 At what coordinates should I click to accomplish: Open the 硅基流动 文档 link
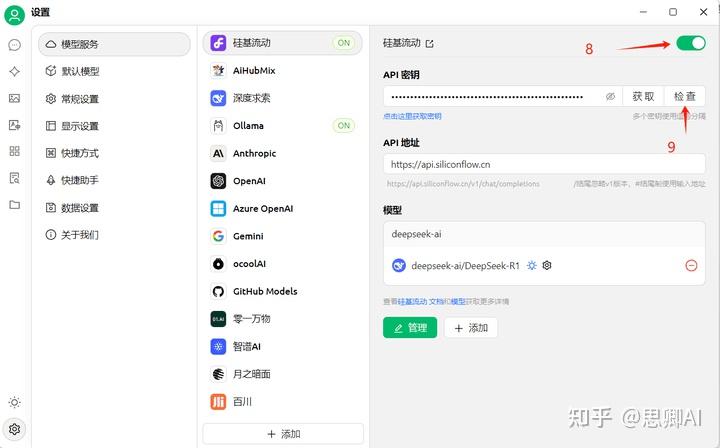(421, 302)
